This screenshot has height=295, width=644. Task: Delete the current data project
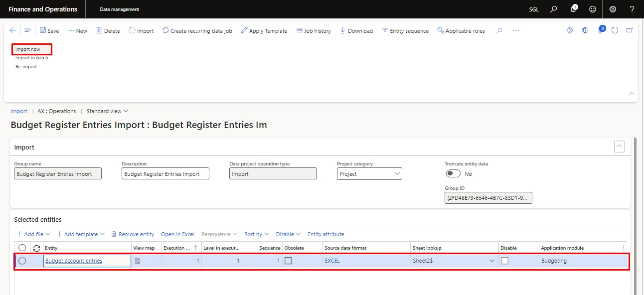pos(108,30)
